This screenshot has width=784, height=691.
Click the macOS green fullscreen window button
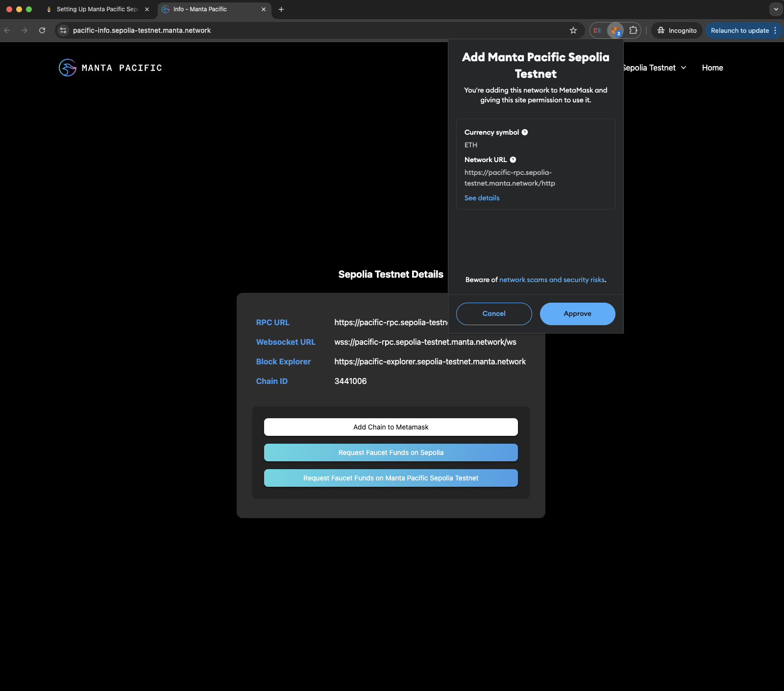29,9
